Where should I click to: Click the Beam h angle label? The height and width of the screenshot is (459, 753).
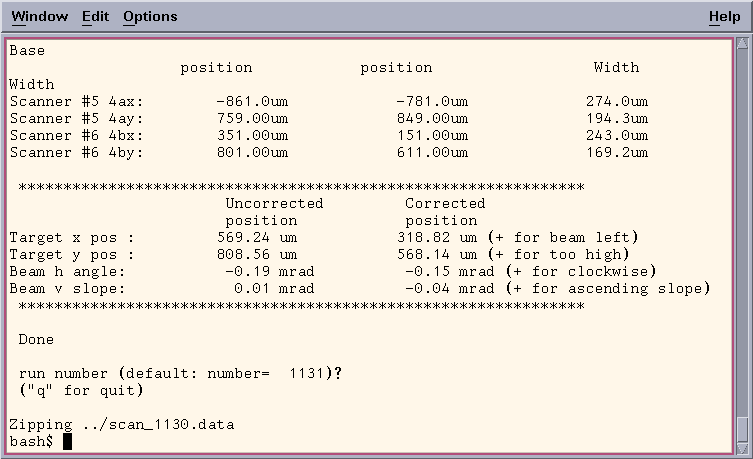[x=66, y=271]
